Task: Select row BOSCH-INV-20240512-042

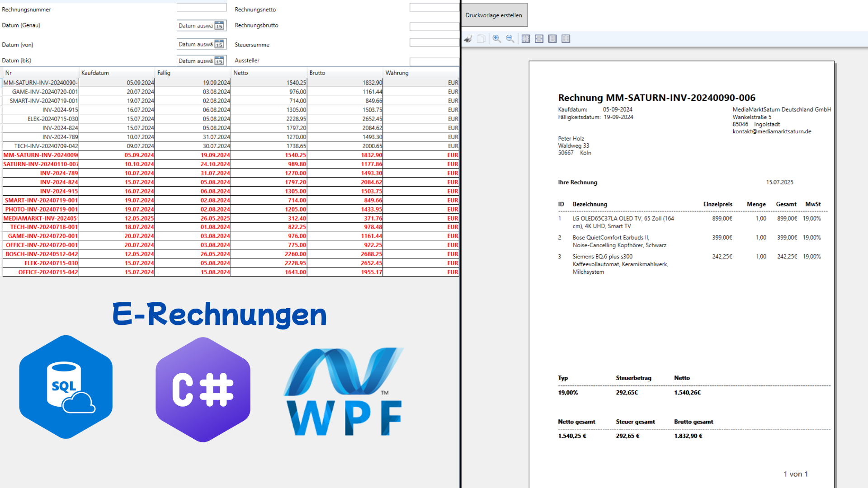Action: pyautogui.click(x=231, y=254)
